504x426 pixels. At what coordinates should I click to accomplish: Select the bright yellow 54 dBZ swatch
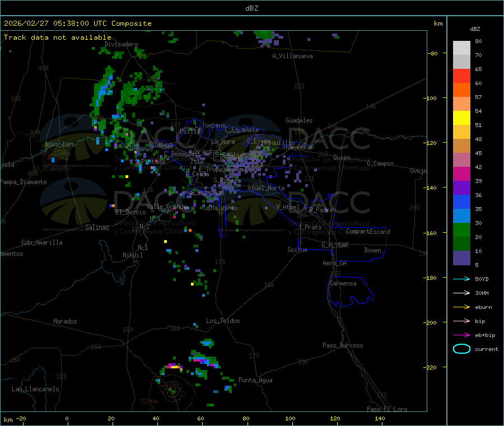(461, 118)
